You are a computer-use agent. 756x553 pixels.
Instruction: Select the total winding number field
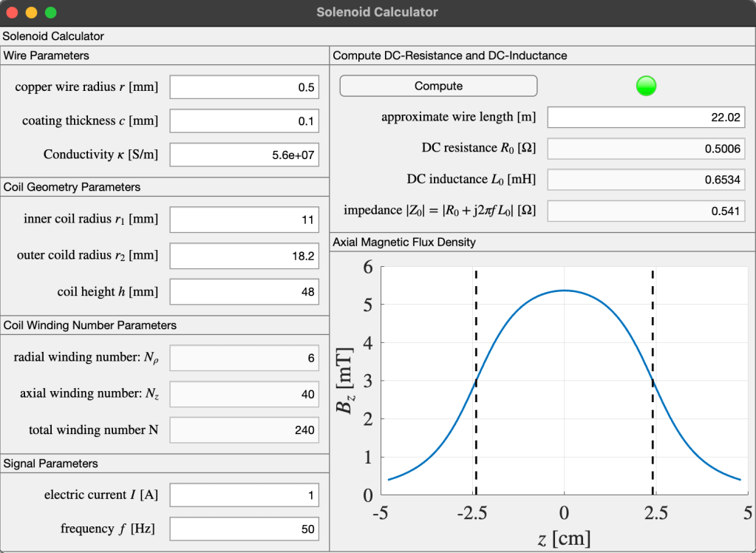(244, 430)
